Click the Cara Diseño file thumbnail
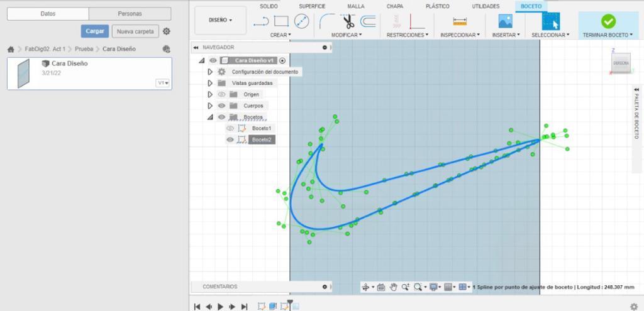This screenshot has width=644, height=311. point(23,74)
